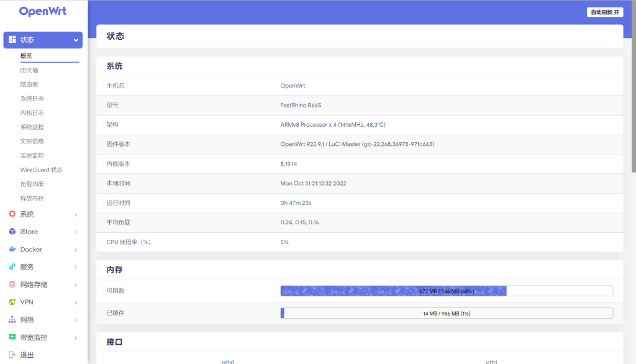Click kernel version 5.19.14
The image size is (636, 364).
point(288,164)
